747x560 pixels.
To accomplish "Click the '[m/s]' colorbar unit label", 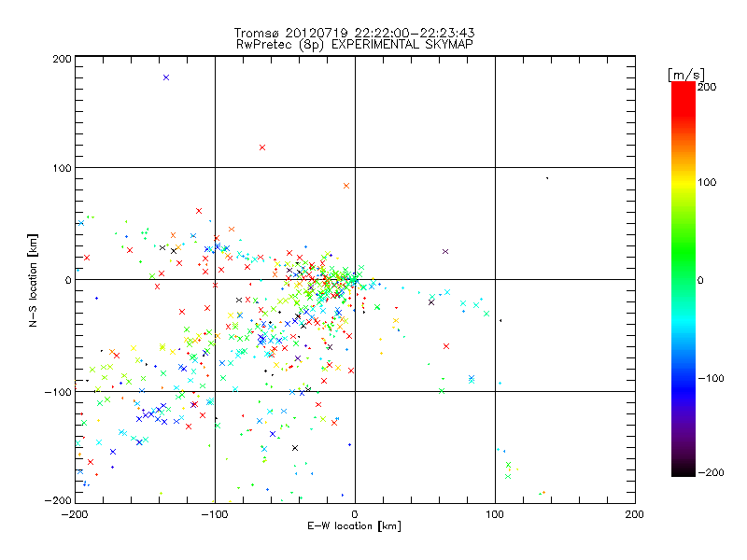I will (686, 75).
